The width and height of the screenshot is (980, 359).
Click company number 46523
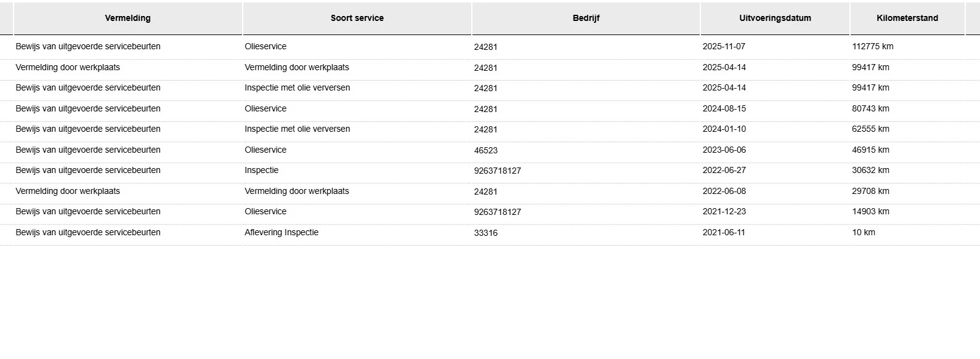pos(485,150)
